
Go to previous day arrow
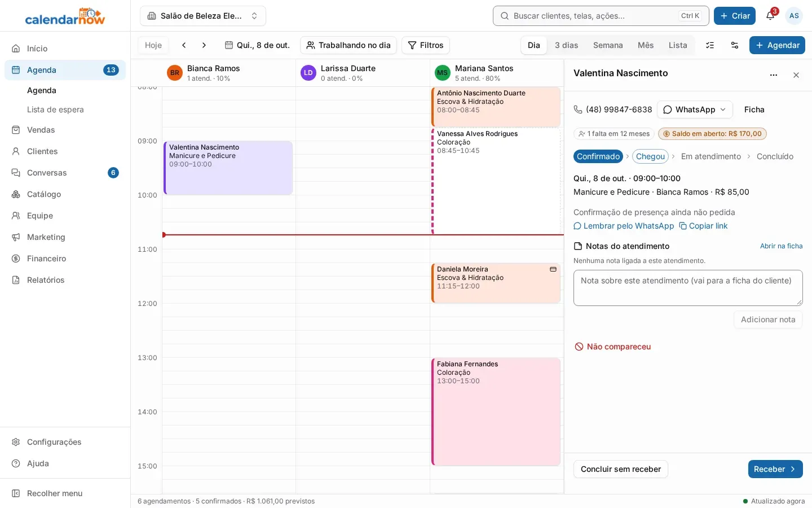tap(184, 45)
